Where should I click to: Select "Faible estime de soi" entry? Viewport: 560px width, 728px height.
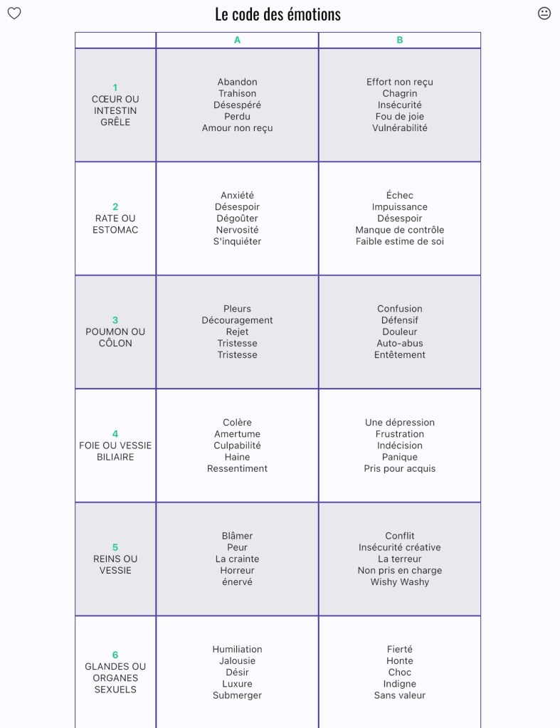399,241
